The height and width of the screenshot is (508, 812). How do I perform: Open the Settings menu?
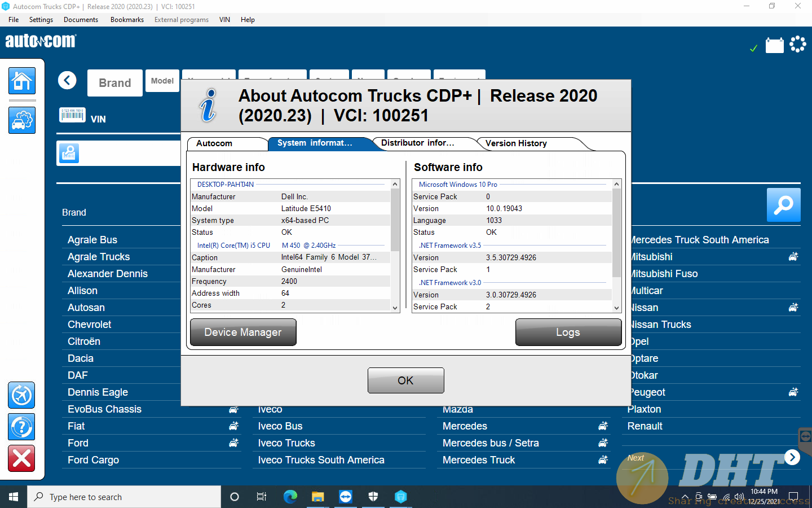tap(41, 20)
